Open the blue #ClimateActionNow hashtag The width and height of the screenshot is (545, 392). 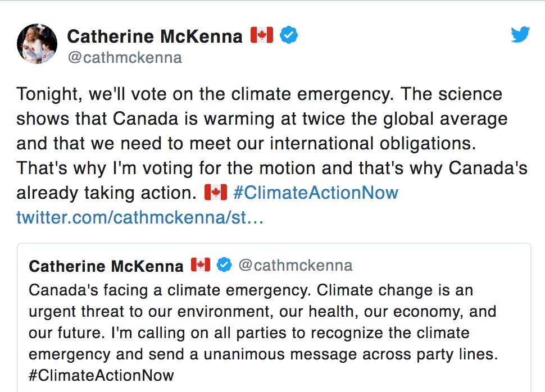pyautogui.click(x=315, y=193)
